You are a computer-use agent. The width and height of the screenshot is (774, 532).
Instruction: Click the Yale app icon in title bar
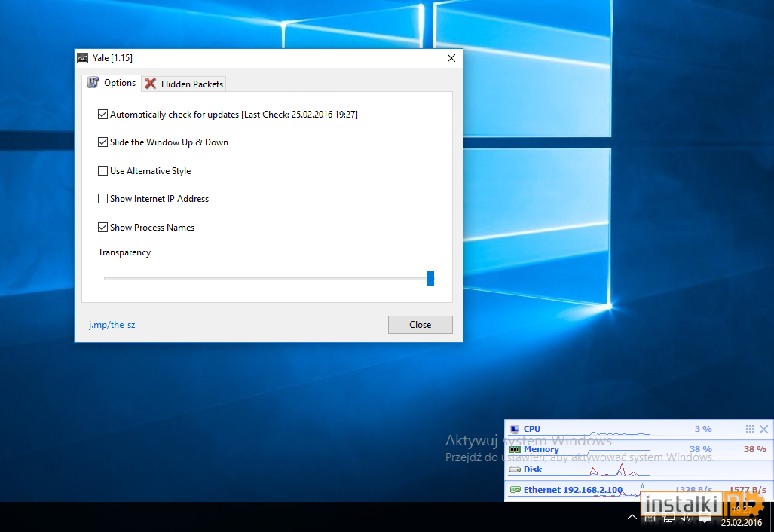click(x=82, y=58)
